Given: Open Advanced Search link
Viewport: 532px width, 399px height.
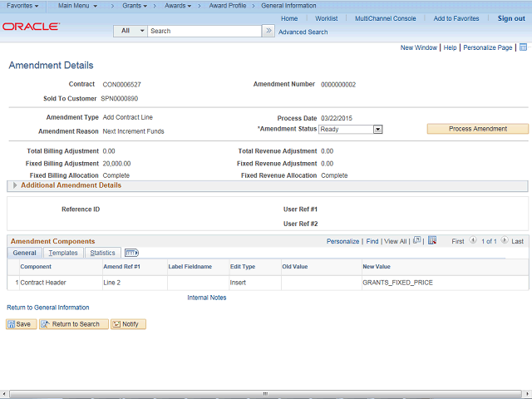Looking at the screenshot, I should coord(303,32).
